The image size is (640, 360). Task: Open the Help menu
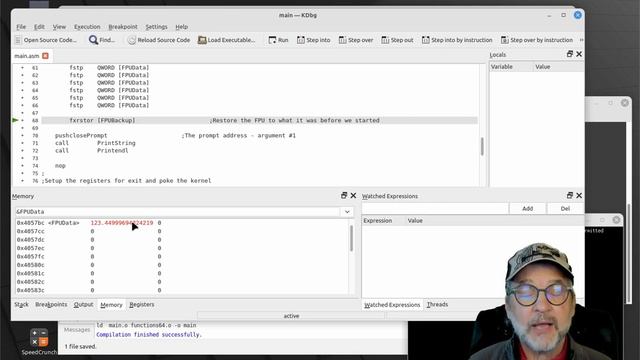point(182,27)
